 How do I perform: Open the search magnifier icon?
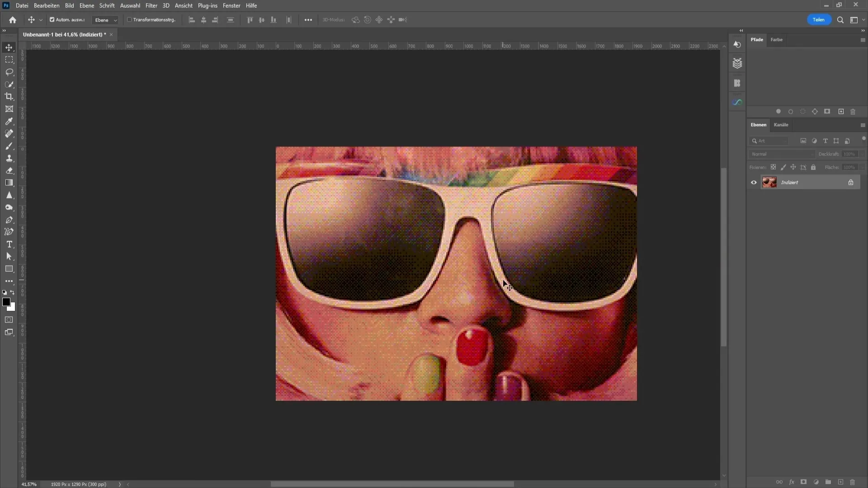coord(840,20)
